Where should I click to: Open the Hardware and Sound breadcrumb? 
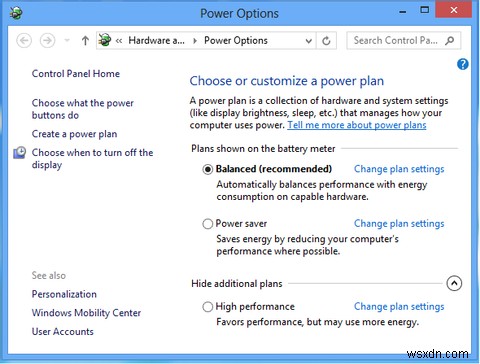(x=156, y=41)
